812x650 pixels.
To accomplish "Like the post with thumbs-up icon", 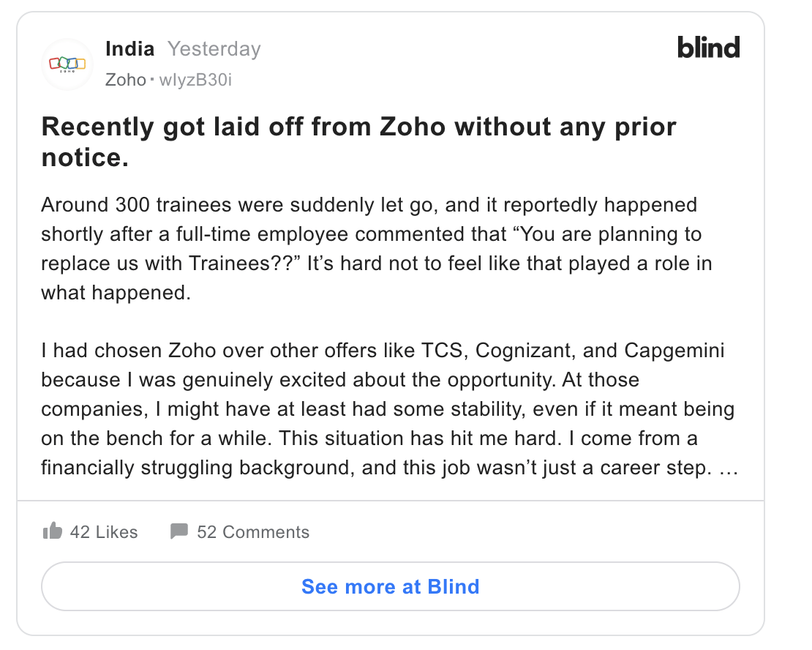I will click(x=53, y=531).
